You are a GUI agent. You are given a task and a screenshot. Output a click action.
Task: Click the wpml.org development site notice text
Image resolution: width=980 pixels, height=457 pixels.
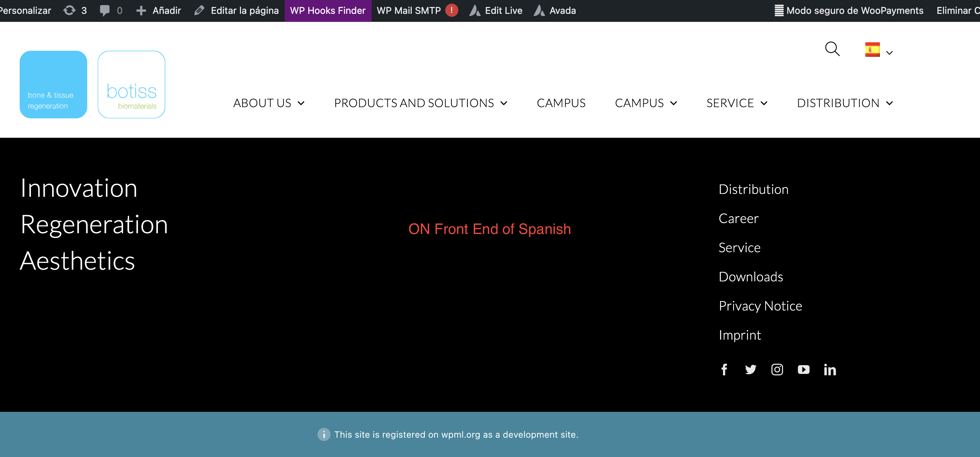click(456, 434)
